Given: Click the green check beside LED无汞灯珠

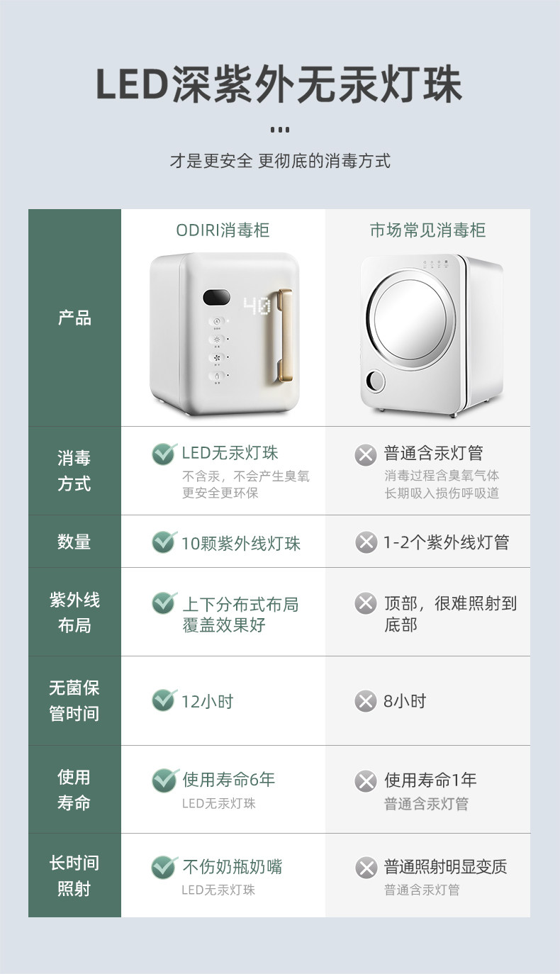Looking at the screenshot, I should (x=164, y=454).
